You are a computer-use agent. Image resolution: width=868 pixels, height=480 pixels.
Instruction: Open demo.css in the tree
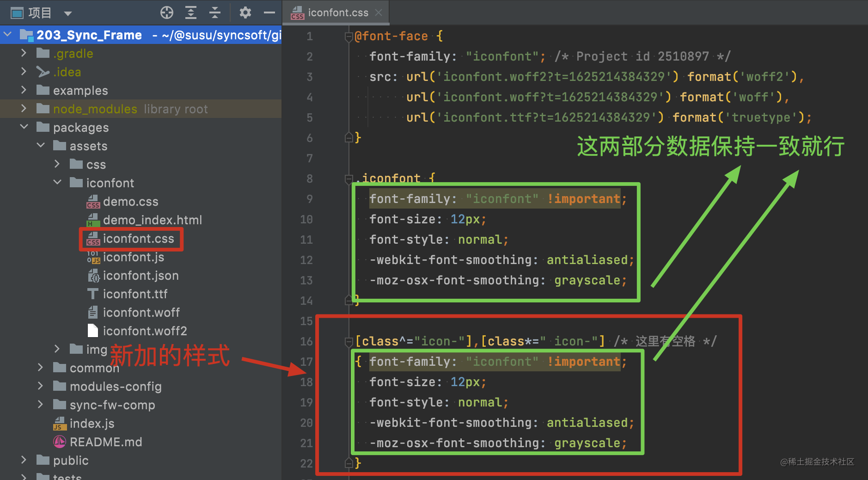click(x=131, y=202)
